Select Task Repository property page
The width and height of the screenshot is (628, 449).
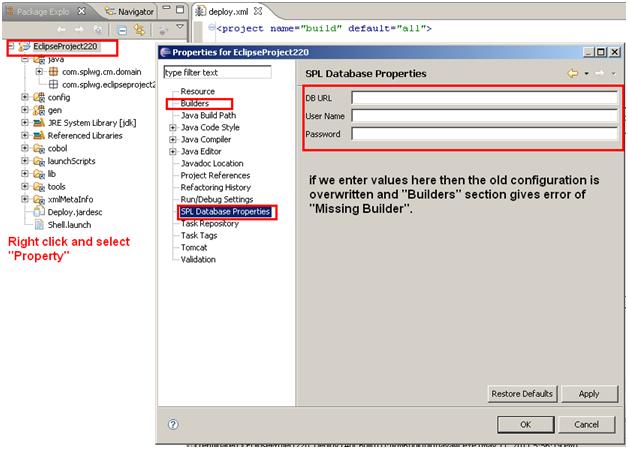click(209, 223)
